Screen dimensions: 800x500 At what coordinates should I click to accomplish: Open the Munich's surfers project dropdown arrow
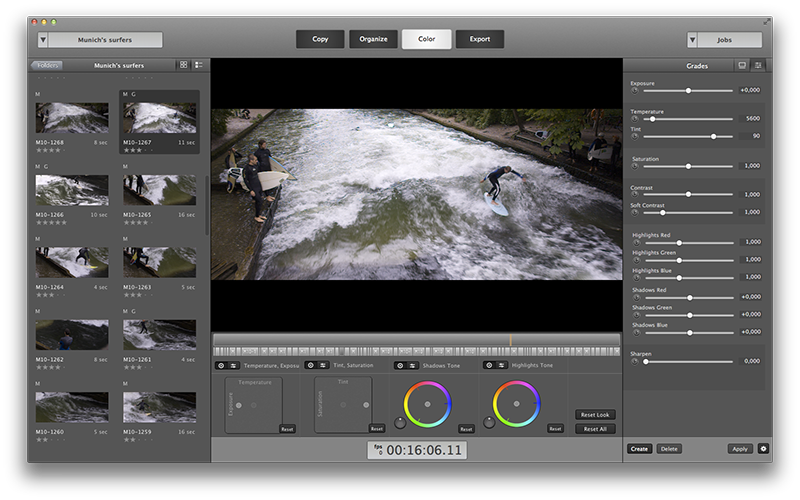[43, 40]
